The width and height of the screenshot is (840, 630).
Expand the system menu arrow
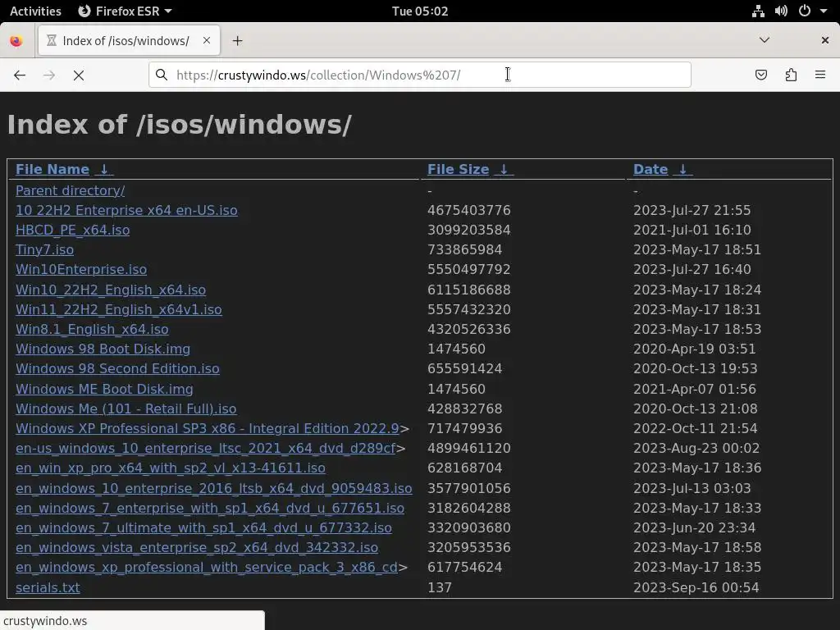(x=824, y=11)
